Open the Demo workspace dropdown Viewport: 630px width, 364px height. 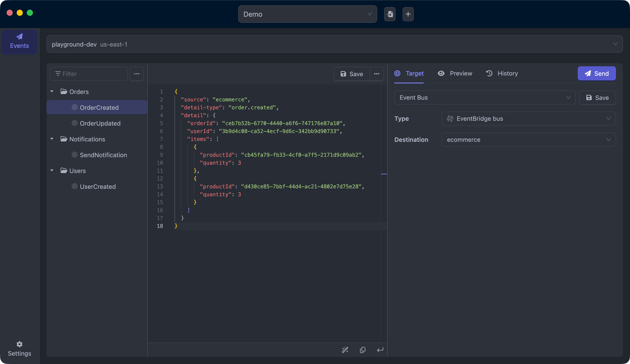[x=307, y=14]
